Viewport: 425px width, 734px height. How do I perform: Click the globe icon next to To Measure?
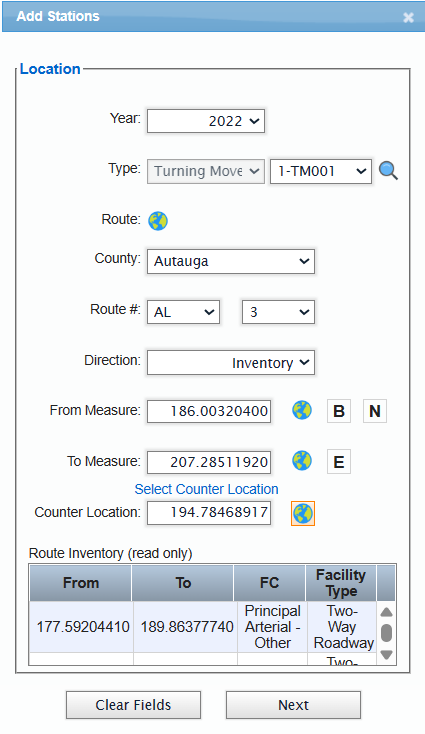click(302, 461)
